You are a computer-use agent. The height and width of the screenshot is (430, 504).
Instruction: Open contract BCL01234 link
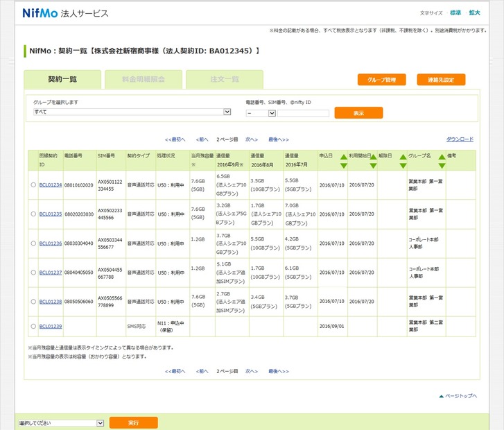(x=51, y=185)
